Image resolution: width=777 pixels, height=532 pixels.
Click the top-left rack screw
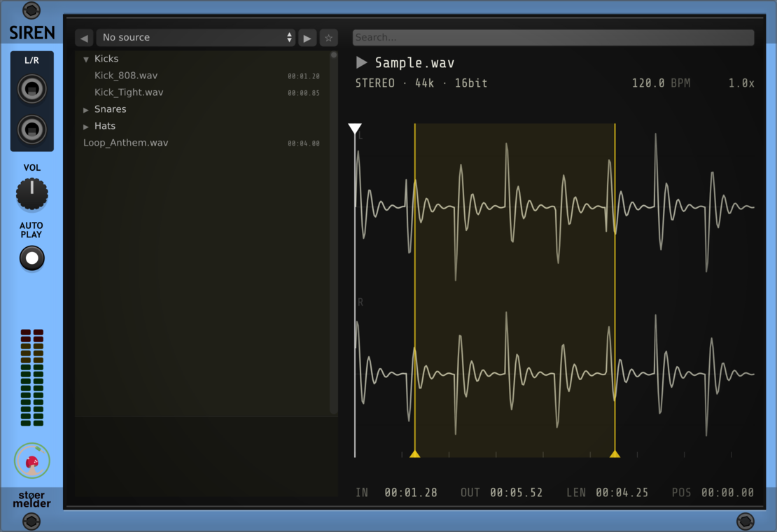coord(31,10)
